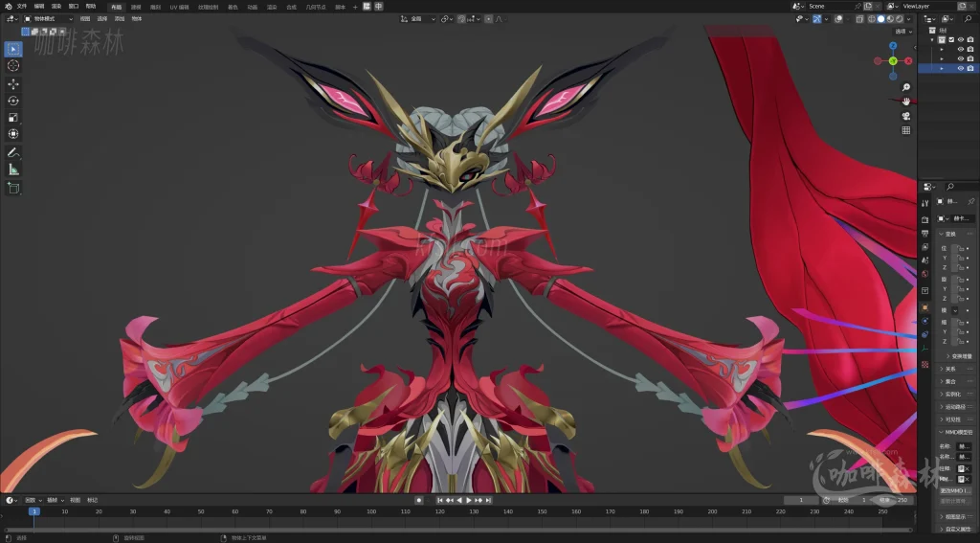Select the Rotate tool
This screenshot has width=980, height=543.
13,101
